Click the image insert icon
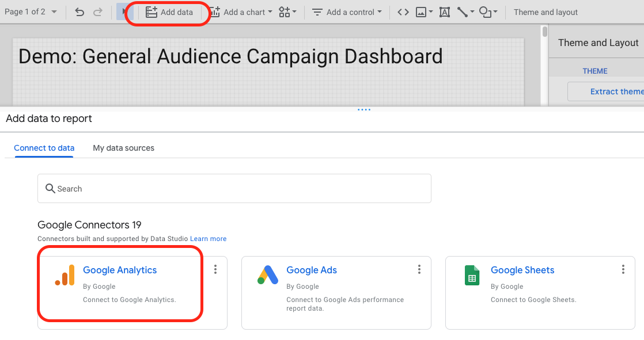This screenshot has height=340, width=644. [424, 12]
